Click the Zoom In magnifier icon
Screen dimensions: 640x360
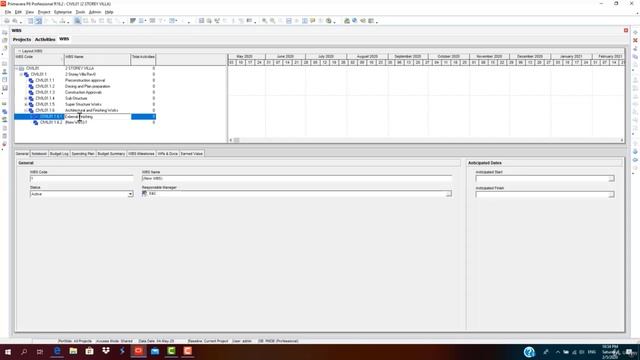(264, 21)
